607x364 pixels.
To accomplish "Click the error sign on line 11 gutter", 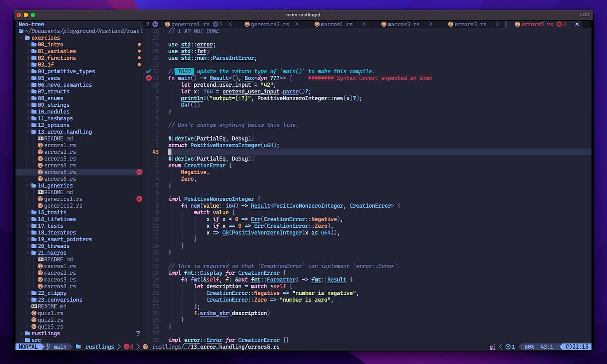I will [x=149, y=78].
